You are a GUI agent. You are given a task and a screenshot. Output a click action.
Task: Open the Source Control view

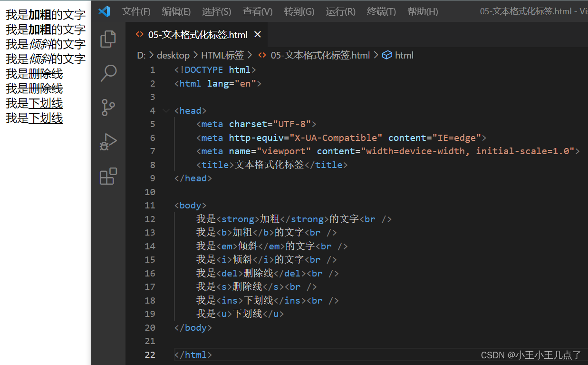pyautogui.click(x=108, y=108)
